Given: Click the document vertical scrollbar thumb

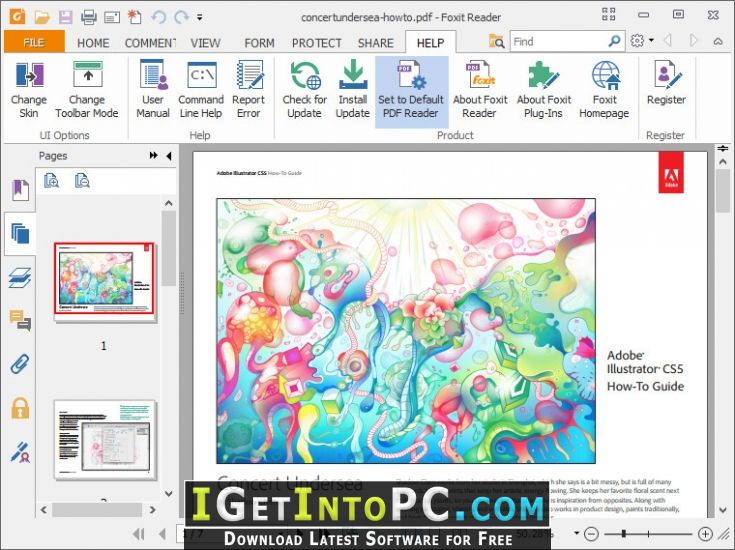Looking at the screenshot, I should [723, 191].
